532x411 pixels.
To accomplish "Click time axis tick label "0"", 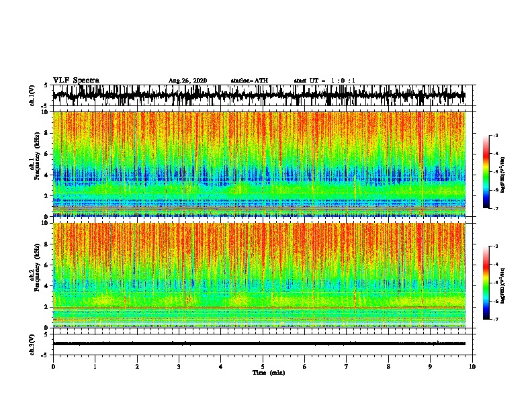I will point(53,367).
